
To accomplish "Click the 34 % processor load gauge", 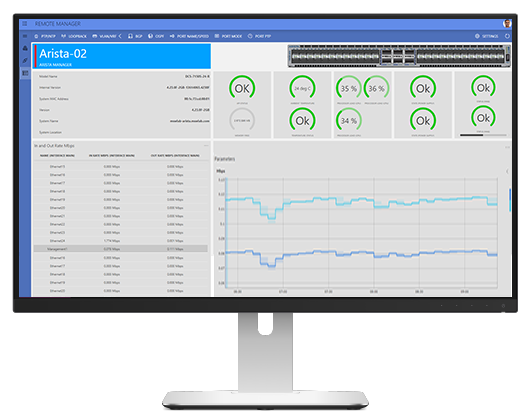I will 348,121.
